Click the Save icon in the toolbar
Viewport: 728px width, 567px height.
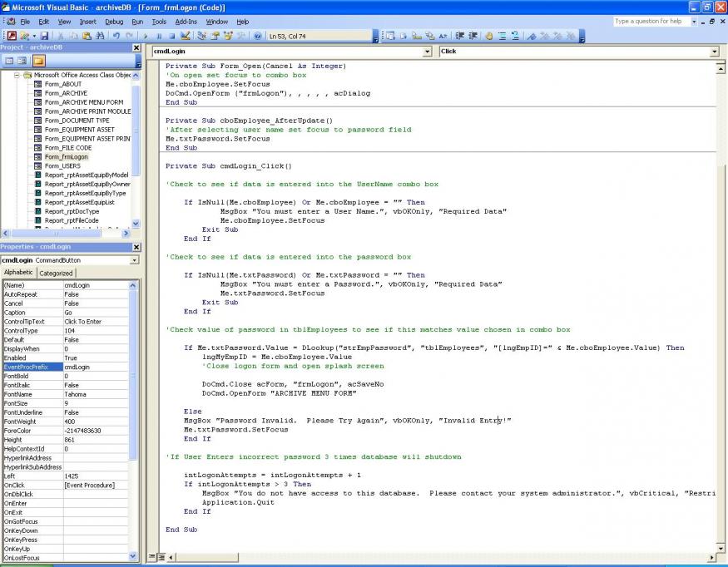[44, 36]
